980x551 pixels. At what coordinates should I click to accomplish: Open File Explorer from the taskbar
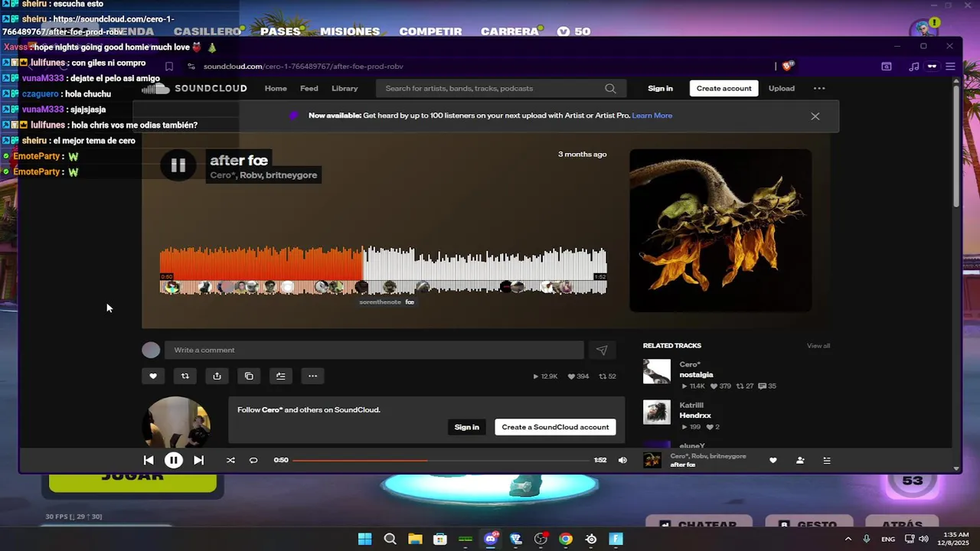tap(415, 539)
